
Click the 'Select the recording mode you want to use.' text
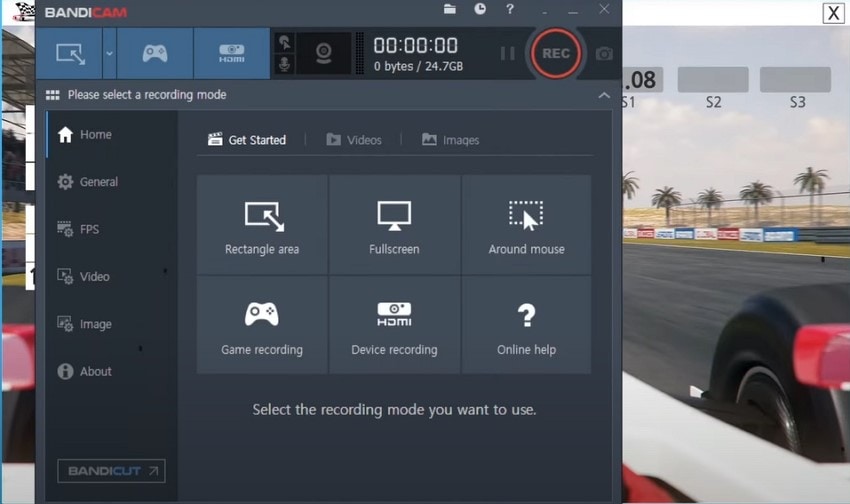point(394,410)
